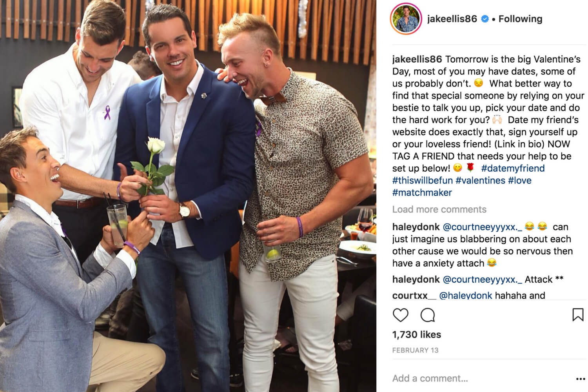This screenshot has width=588, height=392.
Task: Open the courtxx__ commenter profile
Action: tap(414, 295)
